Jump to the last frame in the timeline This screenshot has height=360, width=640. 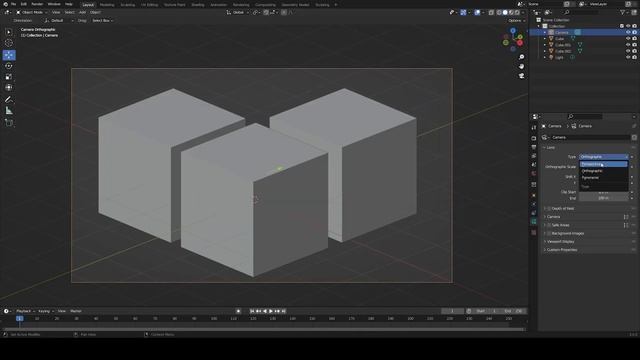(284, 311)
